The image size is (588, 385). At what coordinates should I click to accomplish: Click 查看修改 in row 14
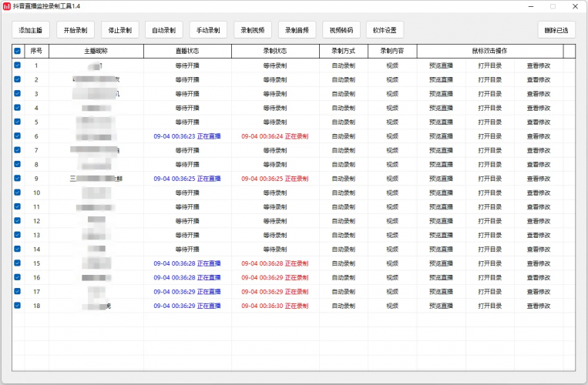pos(539,249)
